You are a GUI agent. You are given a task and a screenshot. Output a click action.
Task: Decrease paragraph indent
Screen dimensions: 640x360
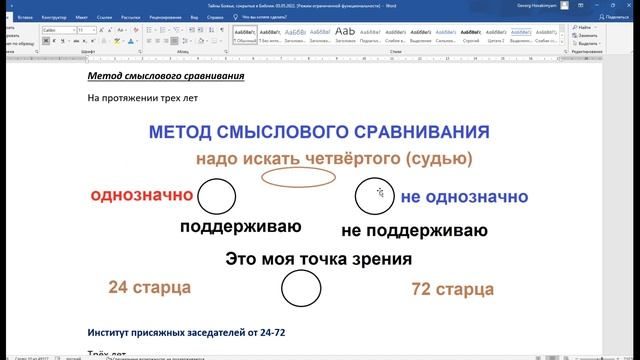click(x=191, y=30)
